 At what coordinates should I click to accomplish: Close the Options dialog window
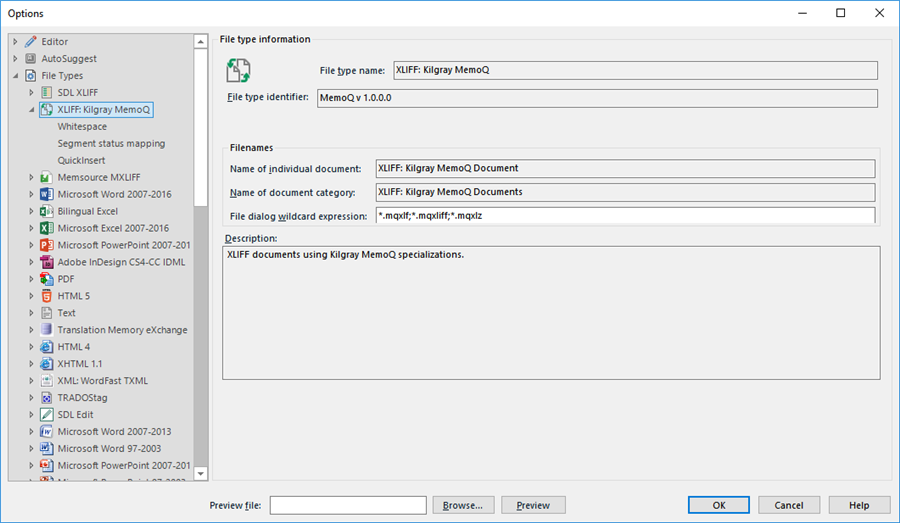879,13
